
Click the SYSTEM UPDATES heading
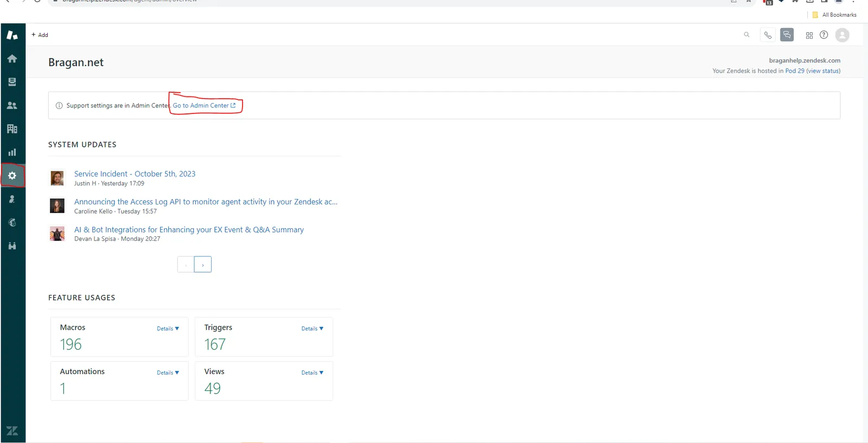click(x=82, y=145)
